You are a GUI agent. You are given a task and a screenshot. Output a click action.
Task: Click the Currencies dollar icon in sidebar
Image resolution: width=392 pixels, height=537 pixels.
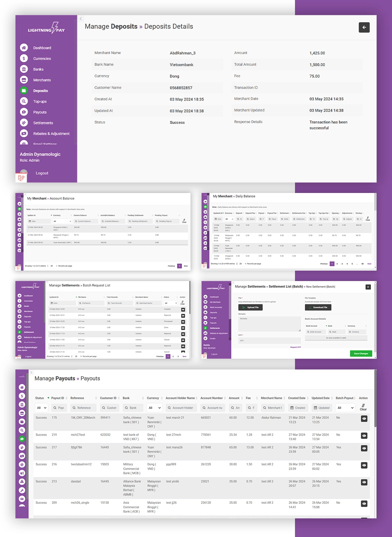[x=24, y=58]
